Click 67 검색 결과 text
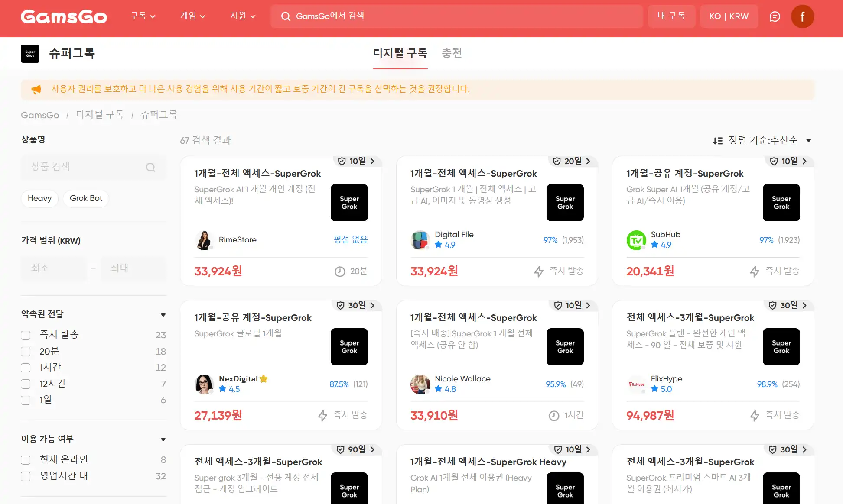Screen dimensions: 843x504 [205, 140]
